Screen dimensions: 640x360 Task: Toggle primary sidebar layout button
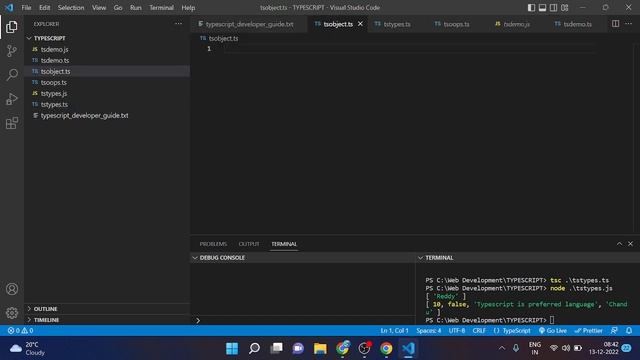click(x=531, y=7)
